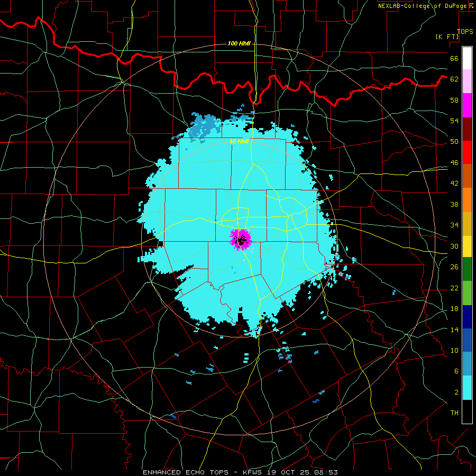Click the 14 value on the scale
This screenshot has height=476, width=476.
click(454, 329)
